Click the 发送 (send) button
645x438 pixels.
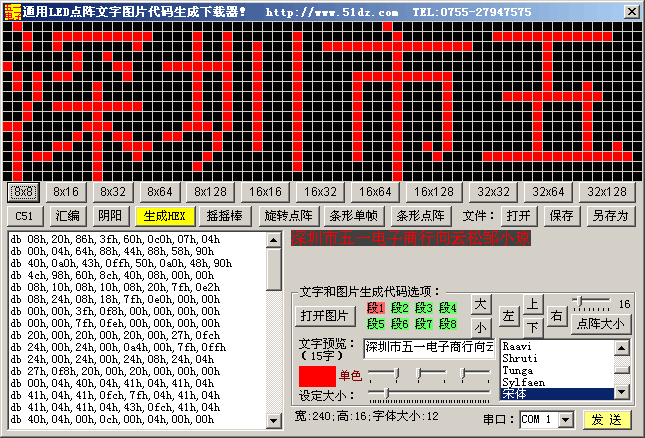pyautogui.click(x=608, y=419)
